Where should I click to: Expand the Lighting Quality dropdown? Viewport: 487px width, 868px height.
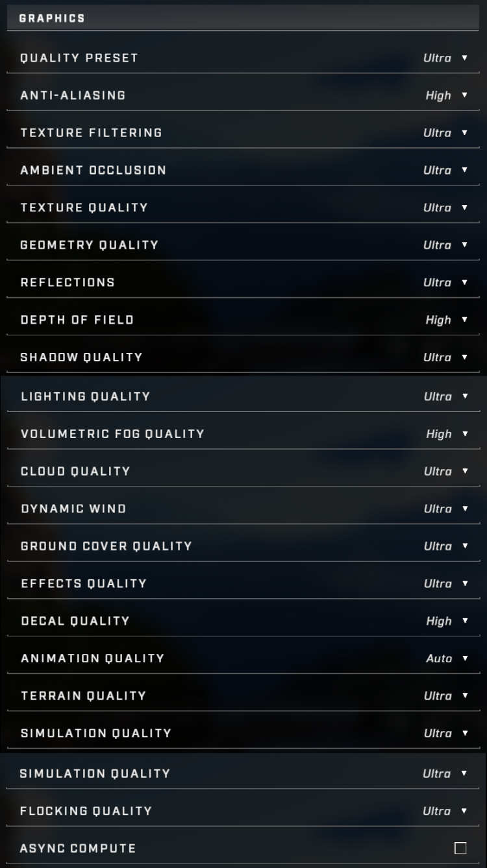pyautogui.click(x=464, y=396)
